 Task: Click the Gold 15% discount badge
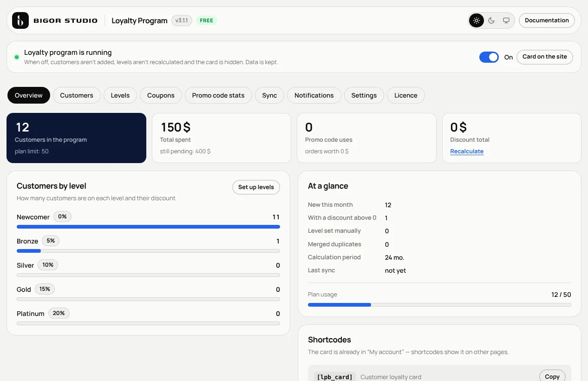click(x=45, y=289)
